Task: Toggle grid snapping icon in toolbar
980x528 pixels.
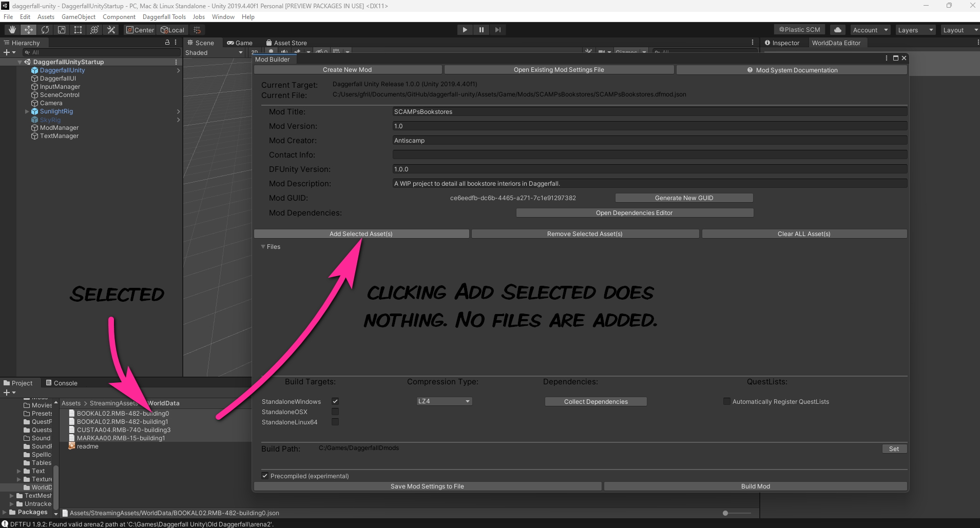Action: click(x=197, y=30)
